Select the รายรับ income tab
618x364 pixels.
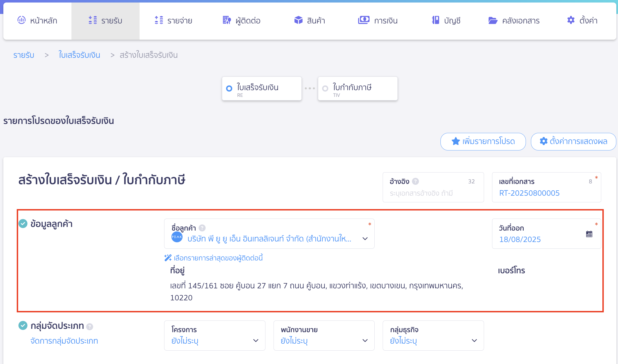coord(106,20)
